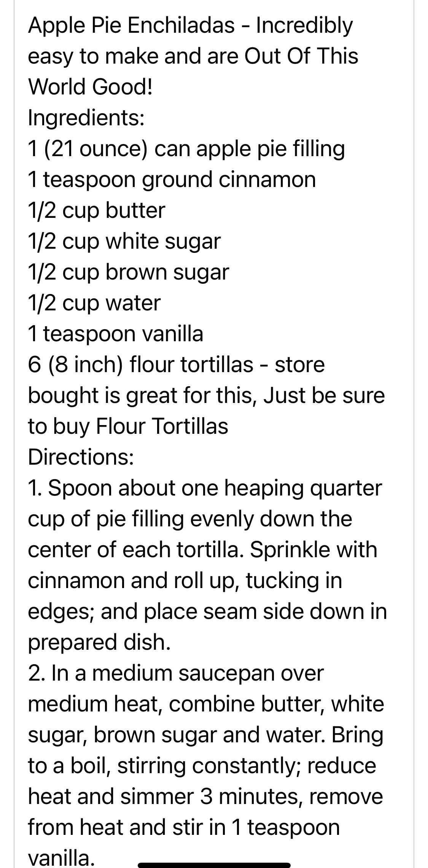Select the '1/2 cup brown sugar' line

129,272
